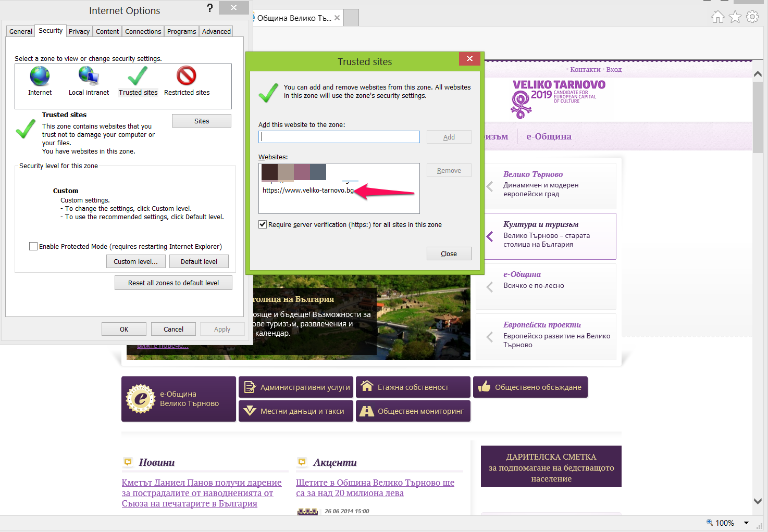This screenshot has height=532, width=768.
Task: Switch to the Privacy tab
Action: (79, 31)
